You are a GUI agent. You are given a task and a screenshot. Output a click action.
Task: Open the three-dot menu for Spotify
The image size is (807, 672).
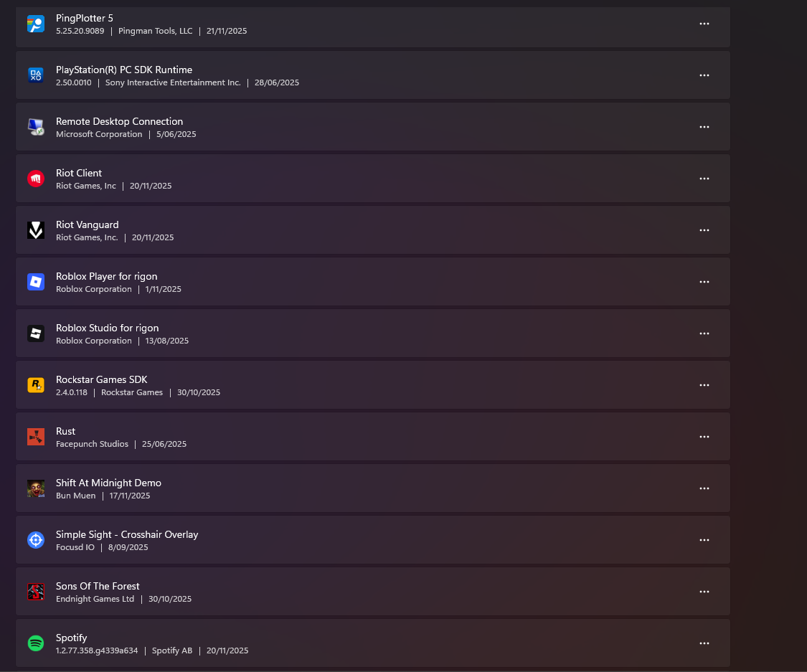pos(704,643)
